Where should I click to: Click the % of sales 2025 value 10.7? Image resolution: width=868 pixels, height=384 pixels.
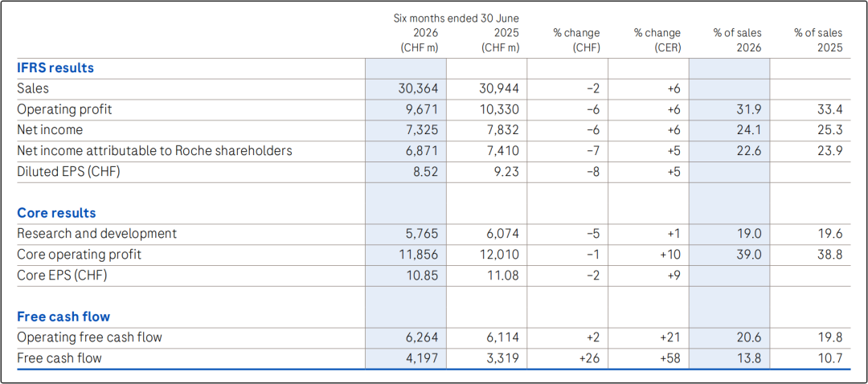click(831, 358)
